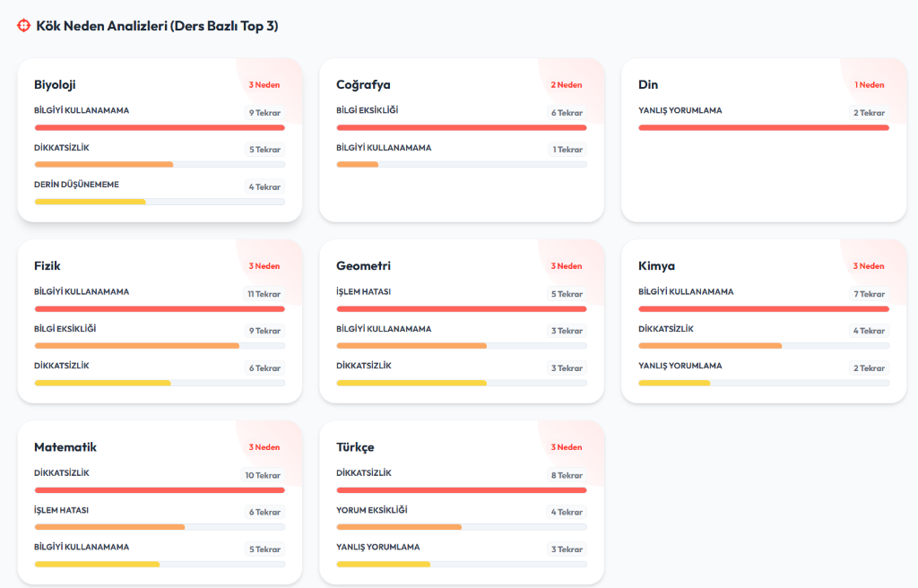
Task: Open the Biyoloji card title
Action: pos(55,84)
